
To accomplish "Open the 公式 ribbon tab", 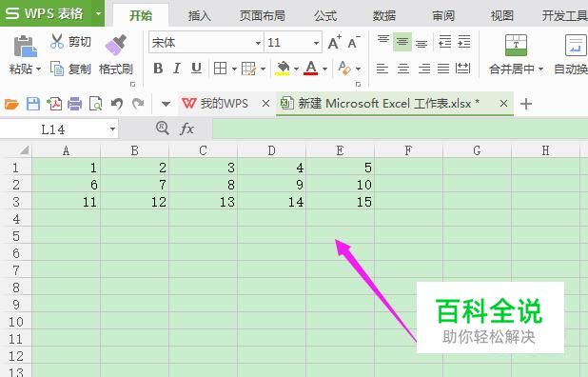I will click(325, 16).
